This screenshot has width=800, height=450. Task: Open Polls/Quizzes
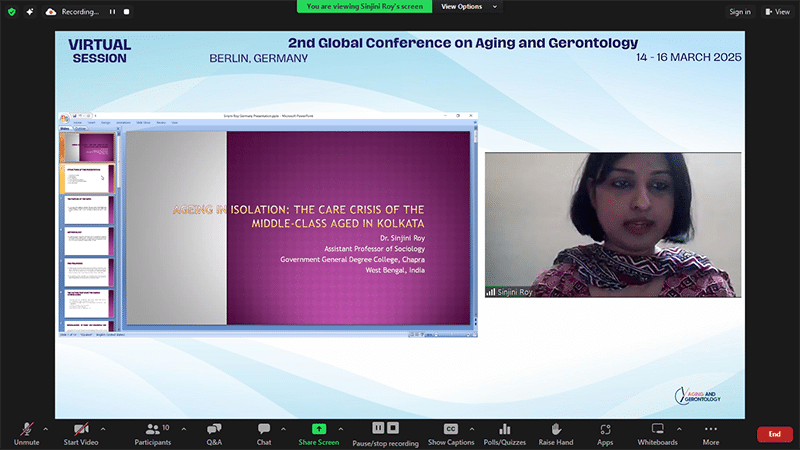(505, 431)
